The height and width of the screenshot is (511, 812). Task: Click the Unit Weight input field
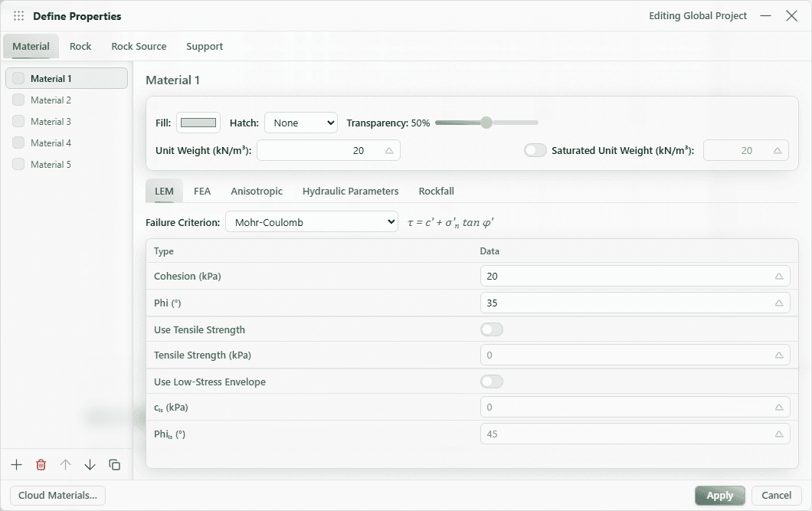(329, 151)
